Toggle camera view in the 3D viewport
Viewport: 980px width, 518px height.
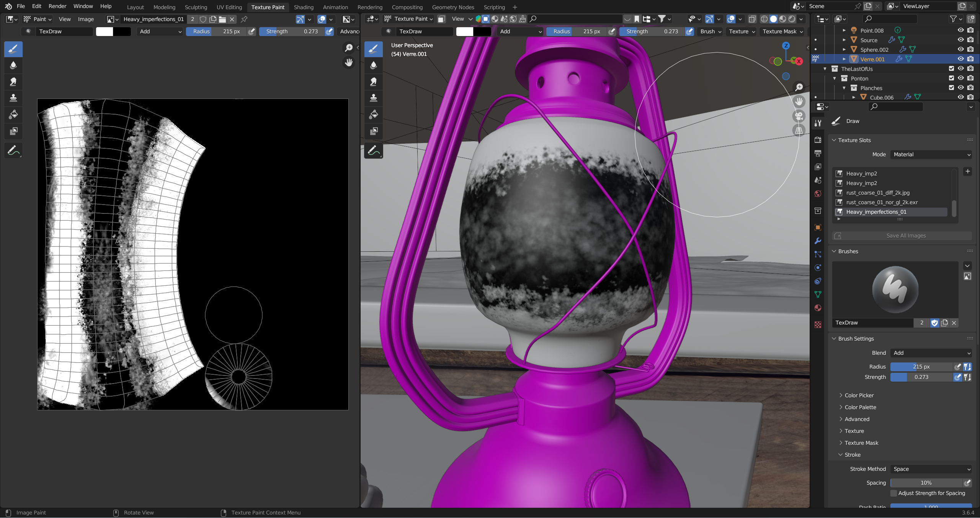point(799,116)
